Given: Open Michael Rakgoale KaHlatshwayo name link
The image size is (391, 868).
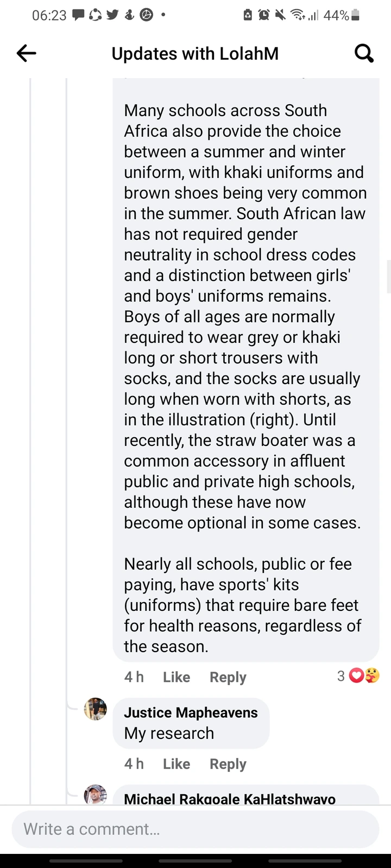Looking at the screenshot, I should 230,799.
